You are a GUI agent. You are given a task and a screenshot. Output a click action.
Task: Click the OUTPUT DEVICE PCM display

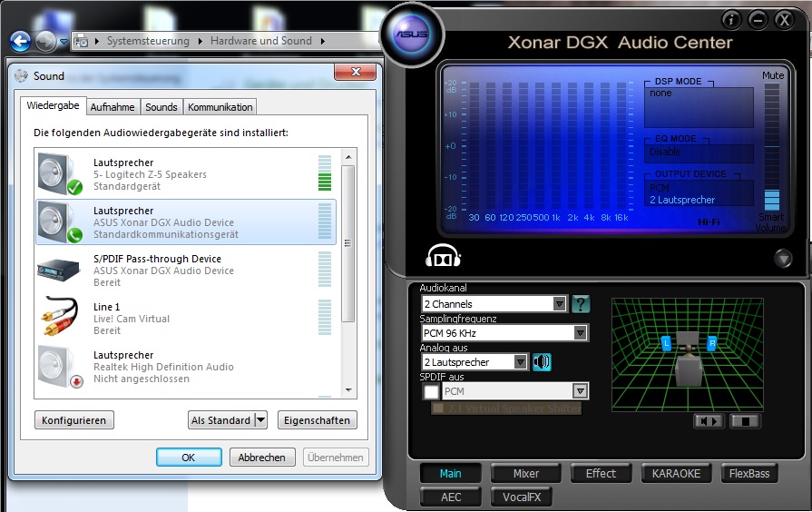coord(699,193)
